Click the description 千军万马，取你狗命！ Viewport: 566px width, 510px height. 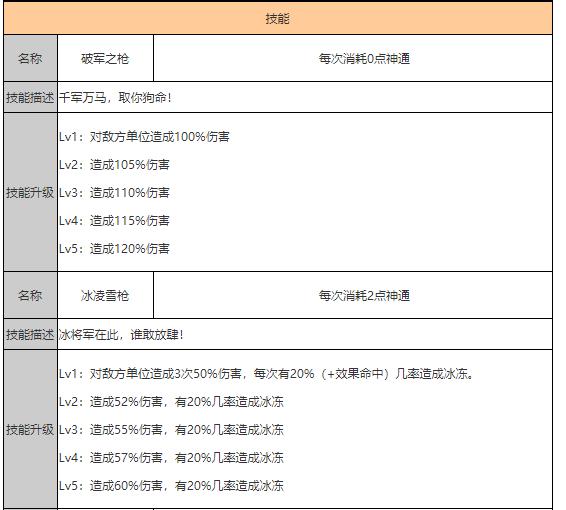tap(116, 97)
